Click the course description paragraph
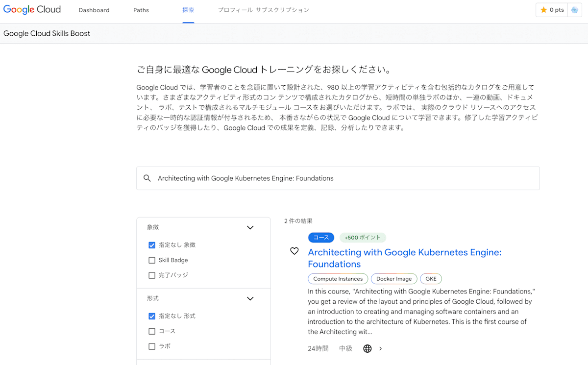 (421, 312)
